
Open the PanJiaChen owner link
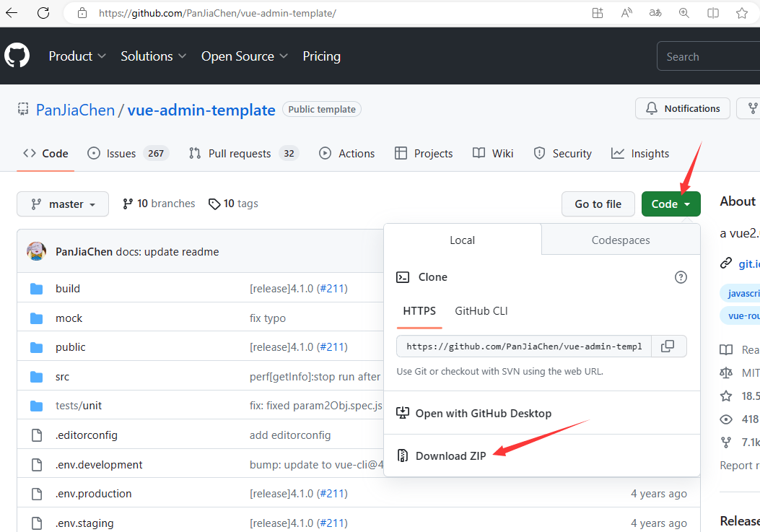(x=75, y=110)
